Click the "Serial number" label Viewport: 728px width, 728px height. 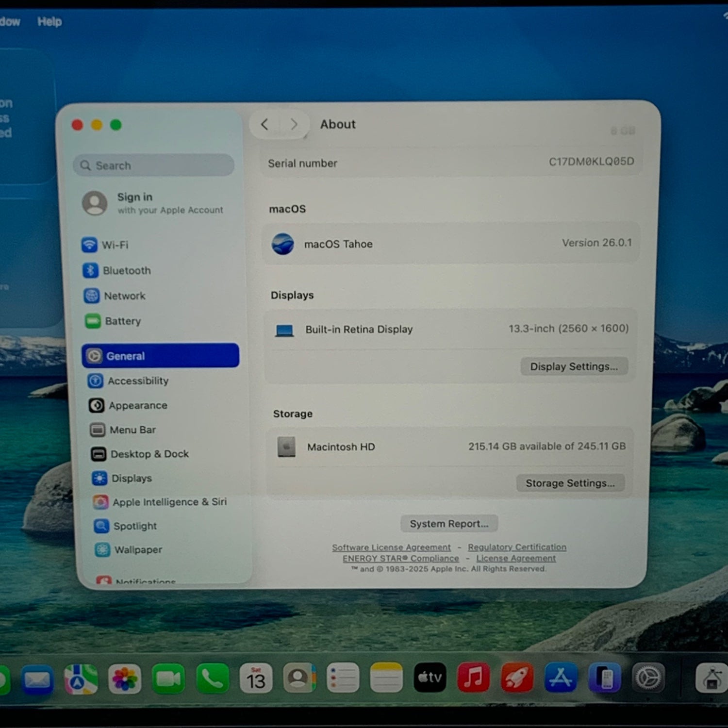coord(302,164)
